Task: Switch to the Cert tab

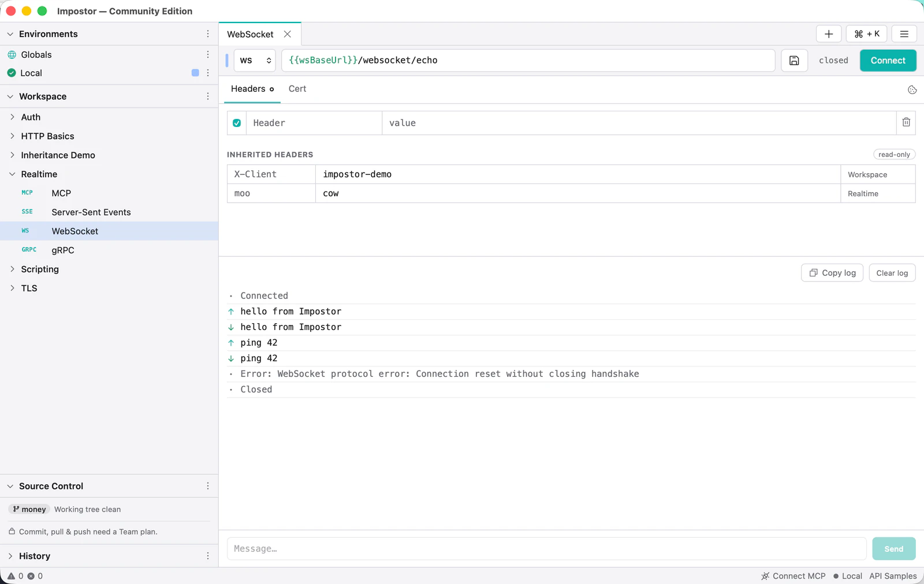Action: pyautogui.click(x=297, y=89)
